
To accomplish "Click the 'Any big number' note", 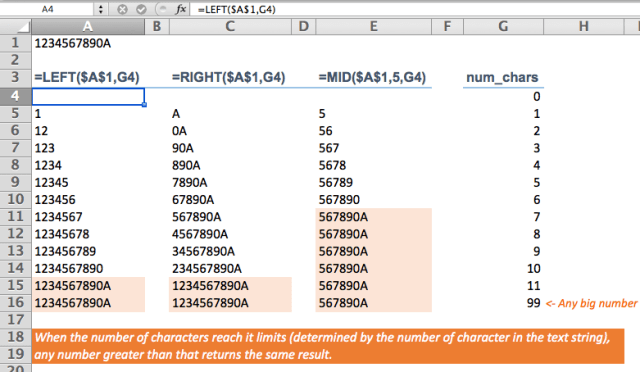I will 591,303.
